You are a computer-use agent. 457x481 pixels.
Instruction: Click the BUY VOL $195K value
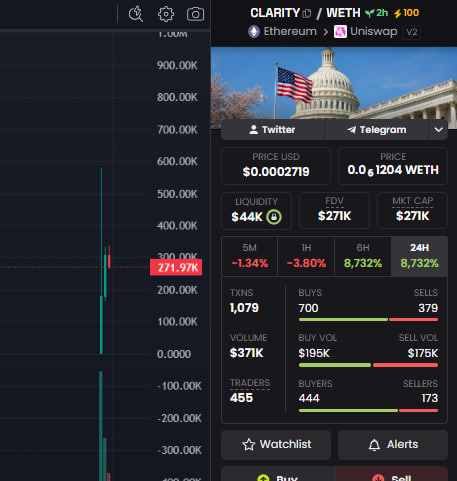[314, 353]
